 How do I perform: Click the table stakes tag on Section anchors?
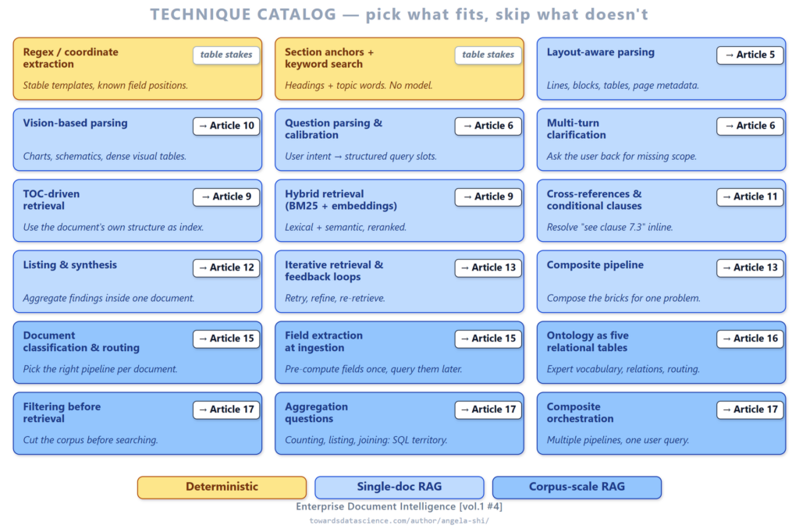(x=488, y=55)
